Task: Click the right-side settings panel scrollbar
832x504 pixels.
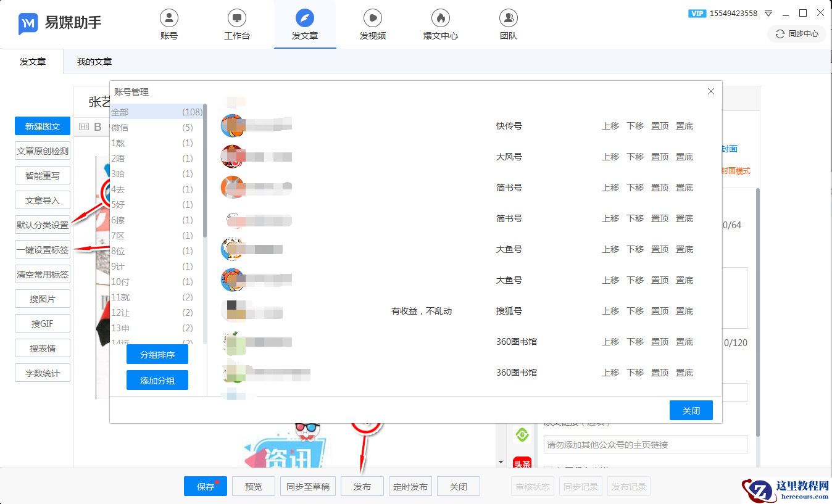Action: tap(758, 312)
